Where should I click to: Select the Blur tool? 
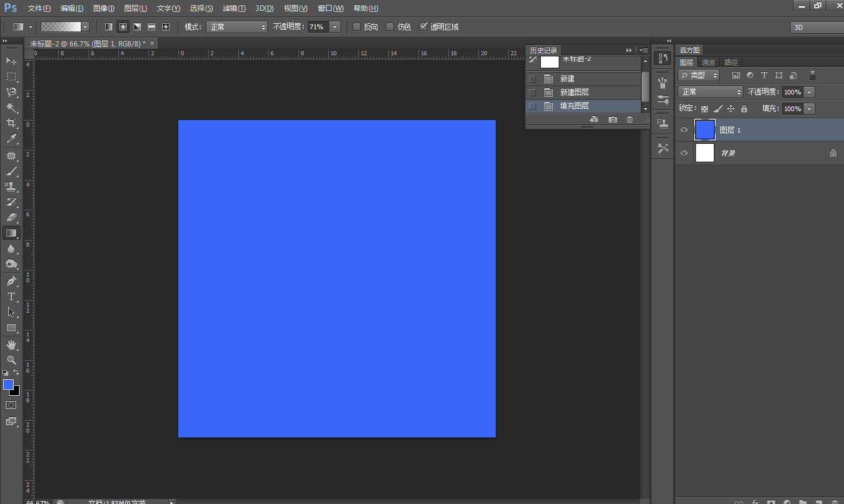[x=11, y=248]
